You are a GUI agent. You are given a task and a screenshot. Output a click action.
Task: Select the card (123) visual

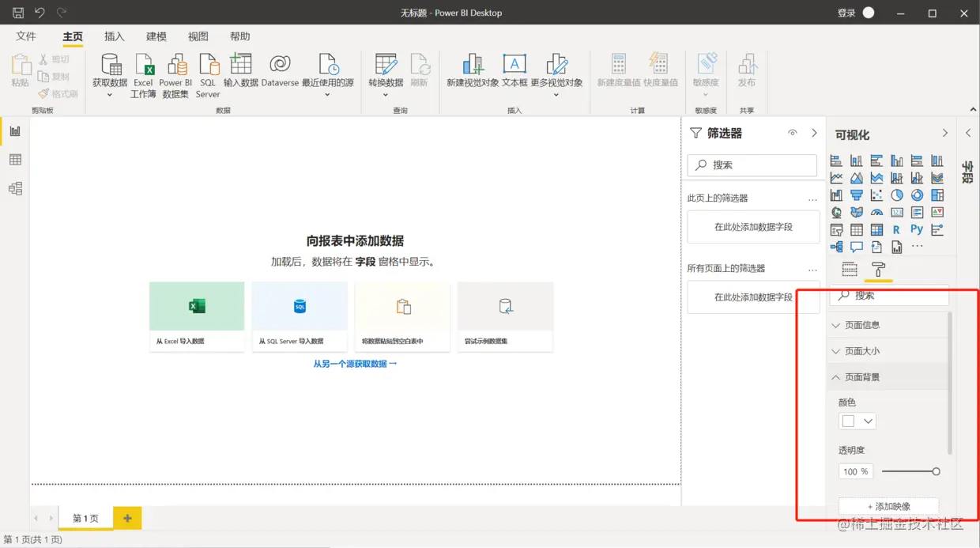tap(897, 213)
